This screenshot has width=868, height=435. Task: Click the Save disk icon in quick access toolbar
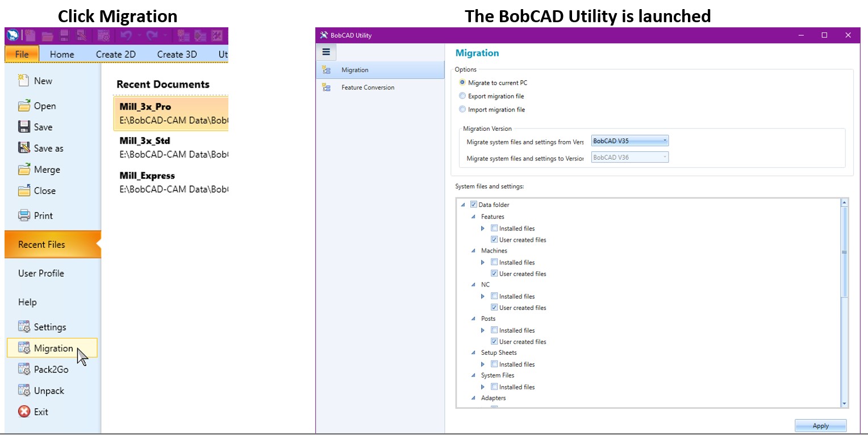click(x=64, y=35)
